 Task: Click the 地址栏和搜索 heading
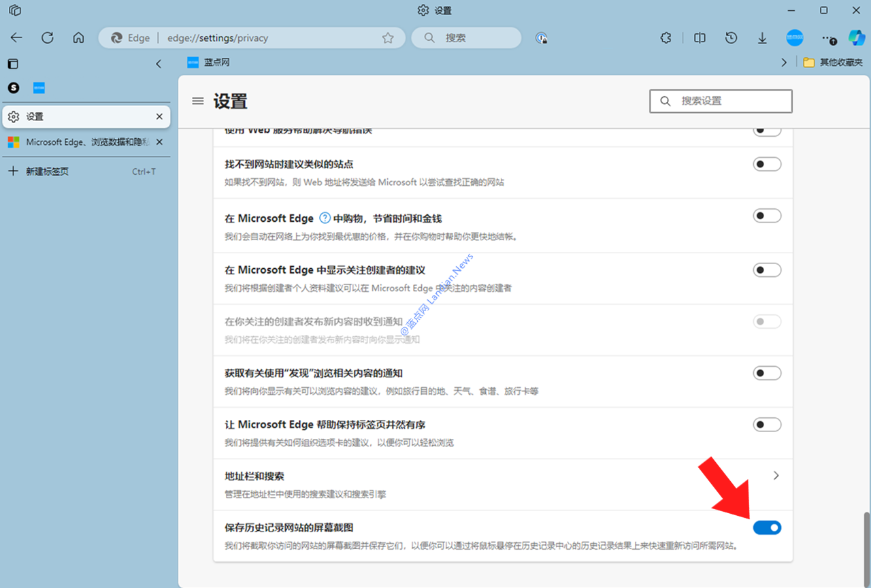[x=254, y=476]
